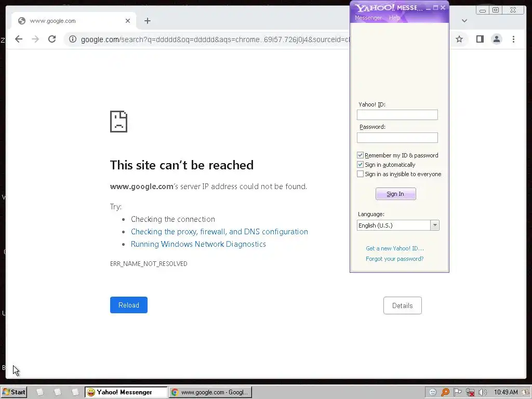Click the first quick launch icon
This screenshot has height=399, width=532.
pyautogui.click(x=40, y=392)
